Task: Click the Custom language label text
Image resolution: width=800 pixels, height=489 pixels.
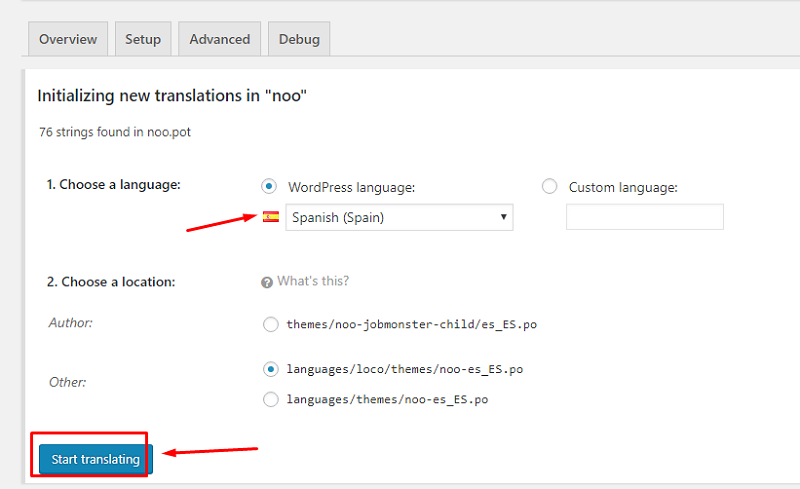Action: pos(623,187)
